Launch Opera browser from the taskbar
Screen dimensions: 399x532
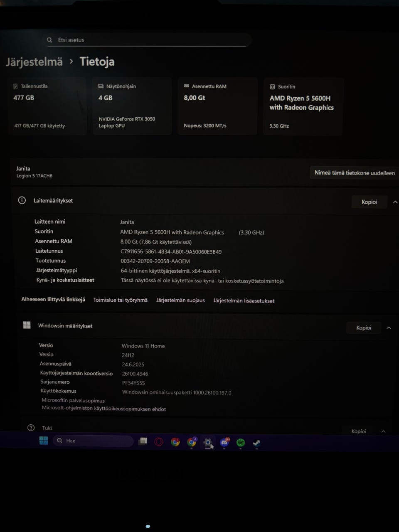click(x=159, y=442)
